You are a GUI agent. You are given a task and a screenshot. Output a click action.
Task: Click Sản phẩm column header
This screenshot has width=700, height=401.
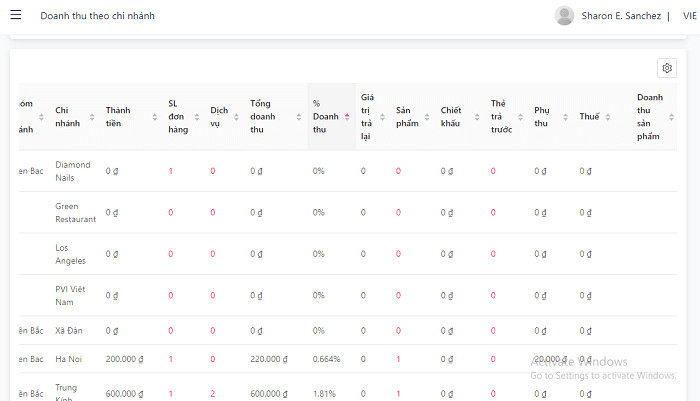[409, 117]
